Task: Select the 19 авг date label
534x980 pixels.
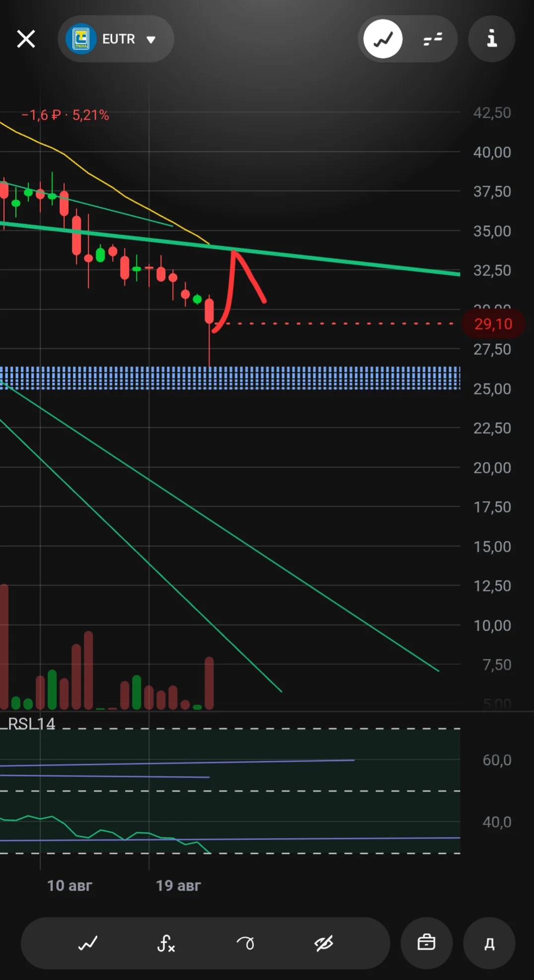Action: point(178,886)
